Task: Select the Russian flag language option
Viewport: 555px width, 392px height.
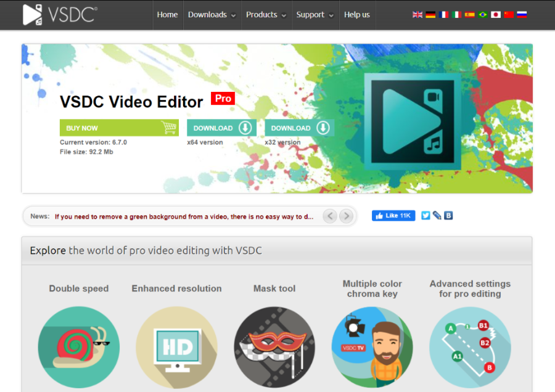Action: (x=522, y=15)
